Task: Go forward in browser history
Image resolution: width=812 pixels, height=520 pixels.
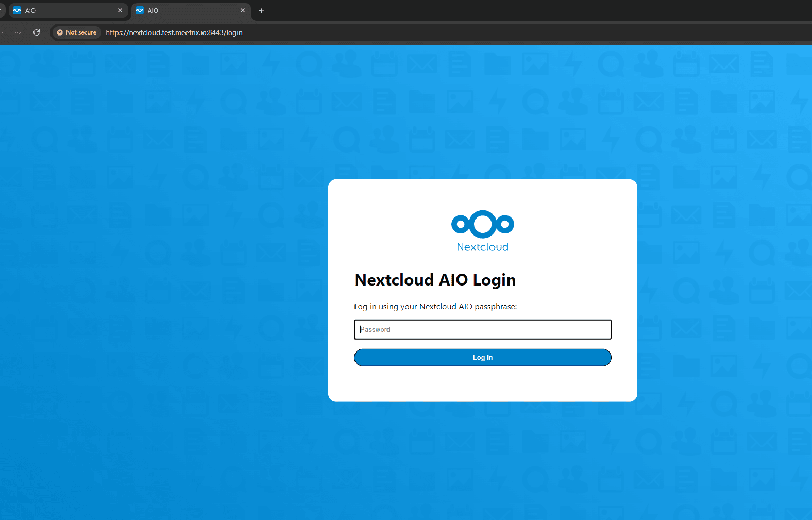Action: 18,32
